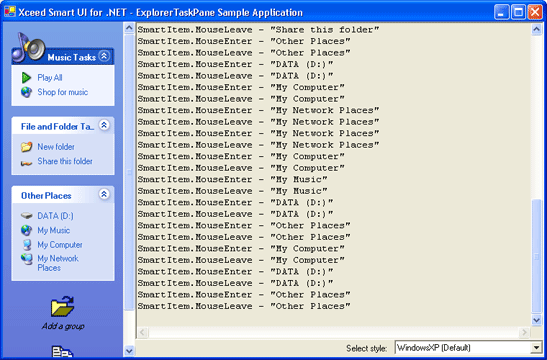Click the log line MouseEnter "My Music"

pos(232,180)
